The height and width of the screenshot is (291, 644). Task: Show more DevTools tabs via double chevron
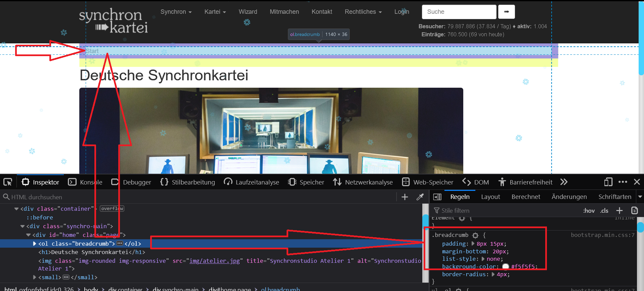(x=564, y=182)
